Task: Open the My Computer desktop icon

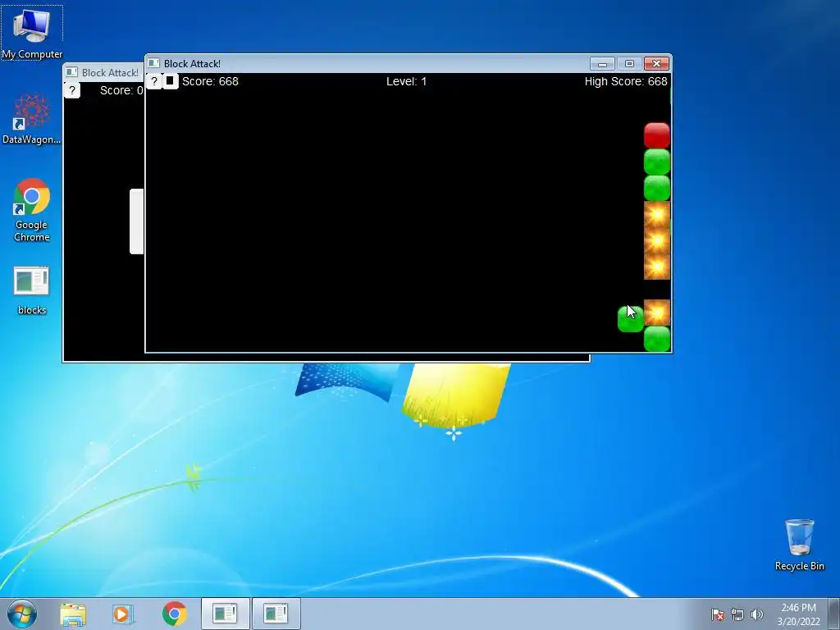Action: coord(32,33)
